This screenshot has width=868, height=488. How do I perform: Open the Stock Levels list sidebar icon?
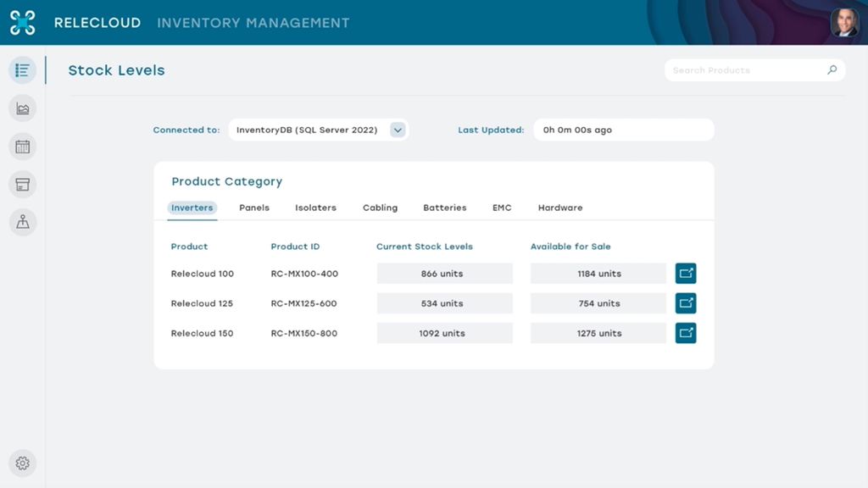23,70
